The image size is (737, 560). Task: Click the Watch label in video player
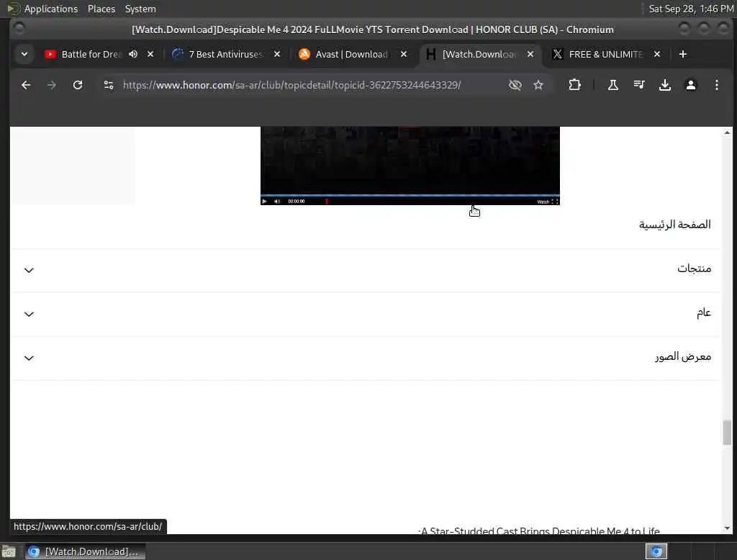click(x=543, y=202)
